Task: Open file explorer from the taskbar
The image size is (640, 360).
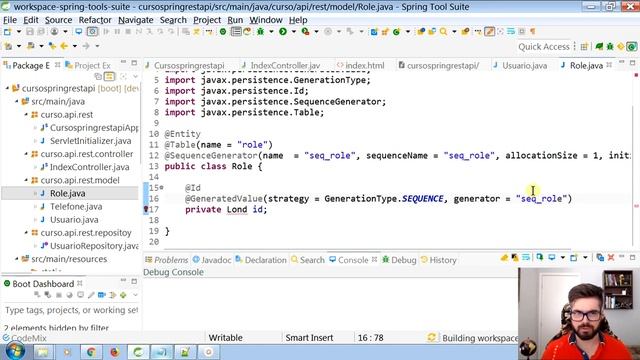Action: pyautogui.click(x=43, y=352)
